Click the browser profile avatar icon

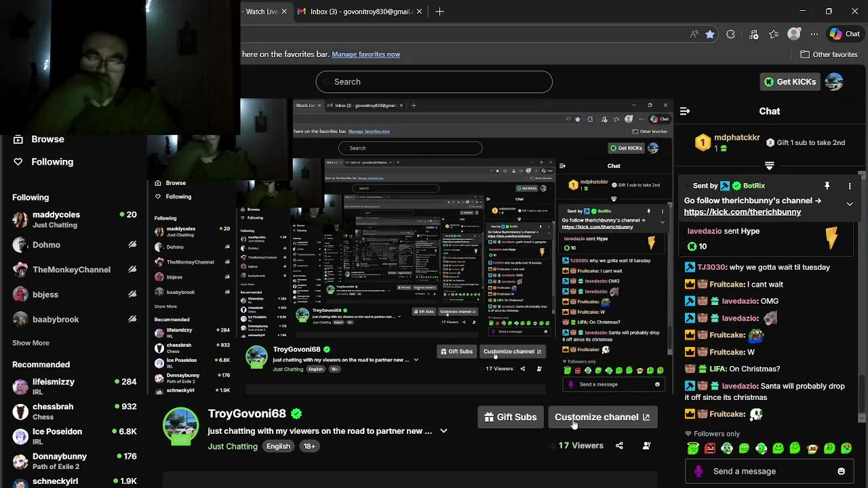coord(794,34)
